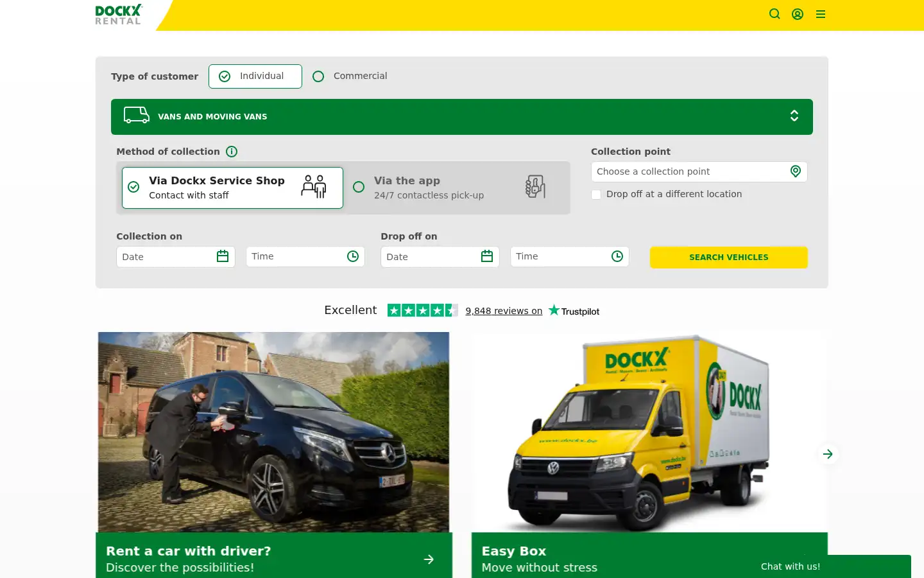Open the hamburger menu icon
The image size is (924, 578).
tap(821, 14)
